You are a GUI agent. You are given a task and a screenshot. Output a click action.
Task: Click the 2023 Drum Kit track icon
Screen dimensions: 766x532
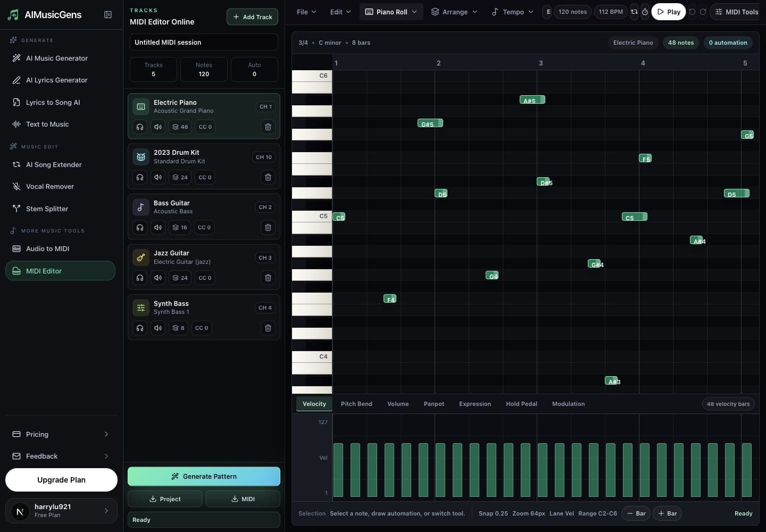[141, 156]
